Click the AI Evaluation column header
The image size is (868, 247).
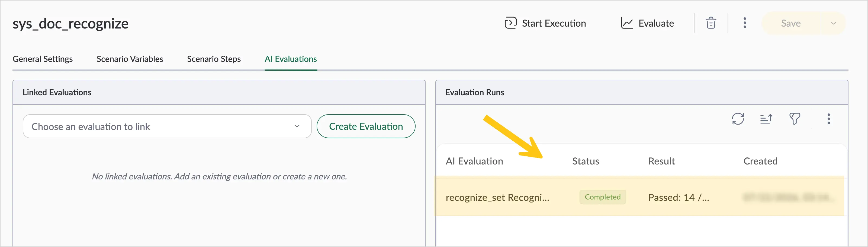tap(474, 161)
